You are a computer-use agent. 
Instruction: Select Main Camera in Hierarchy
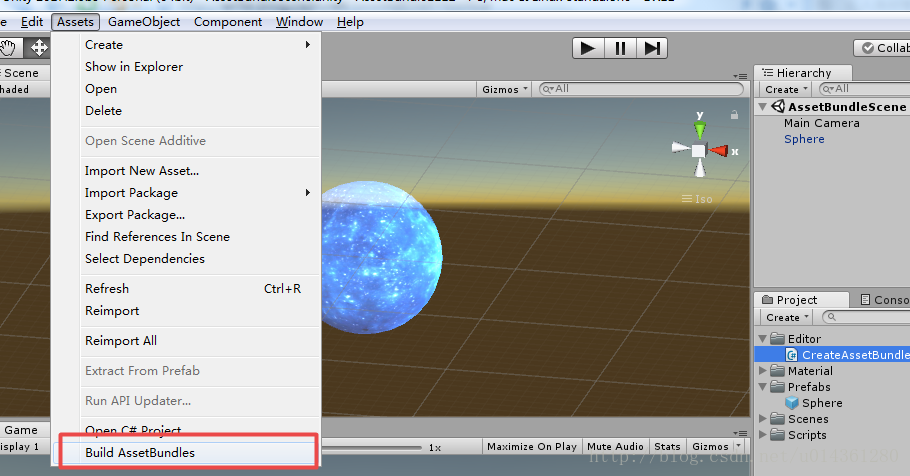(821, 123)
